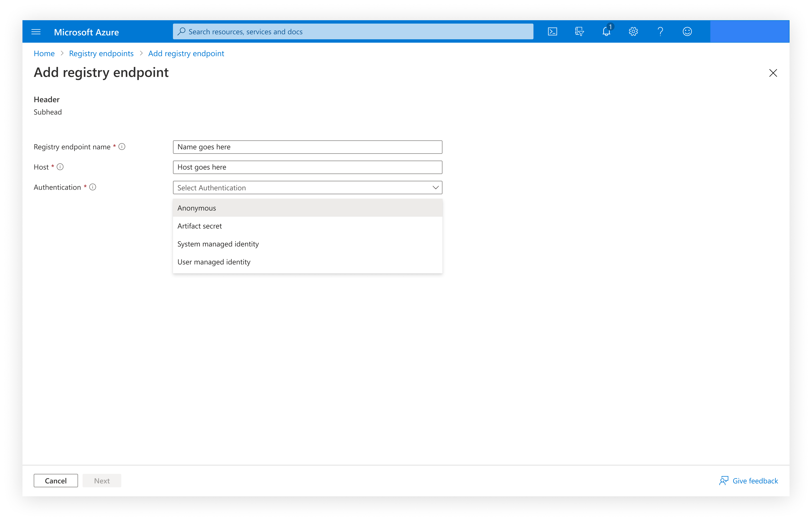Focus the search resources box

(353, 31)
